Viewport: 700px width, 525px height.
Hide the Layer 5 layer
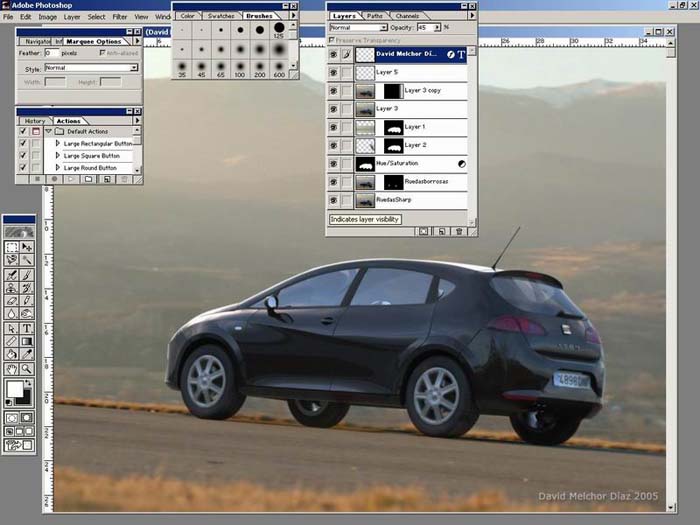point(334,73)
